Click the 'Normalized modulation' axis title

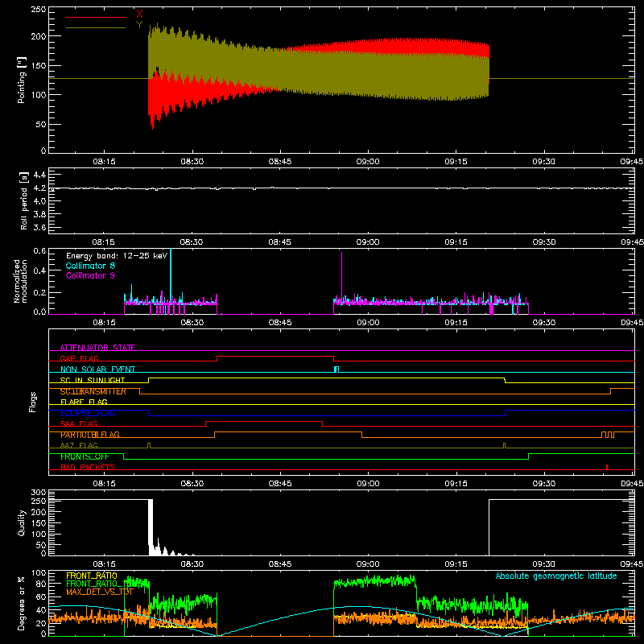[x=20, y=281]
